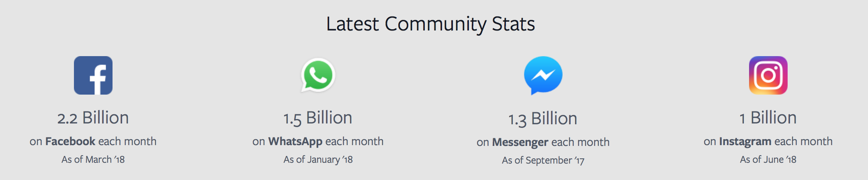This screenshot has width=868, height=180.
Task: Click the word Stats in the heading
Action: (x=514, y=24)
